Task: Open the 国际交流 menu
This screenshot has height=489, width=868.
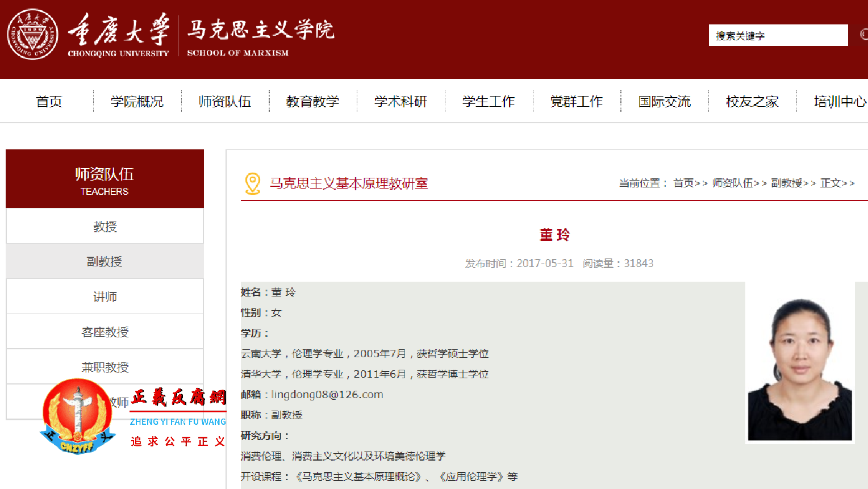Action: 665,101
